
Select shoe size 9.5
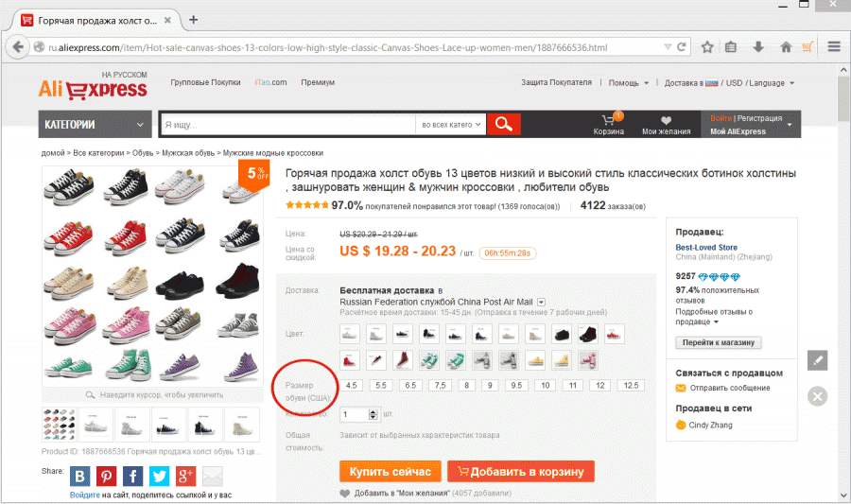(x=516, y=385)
